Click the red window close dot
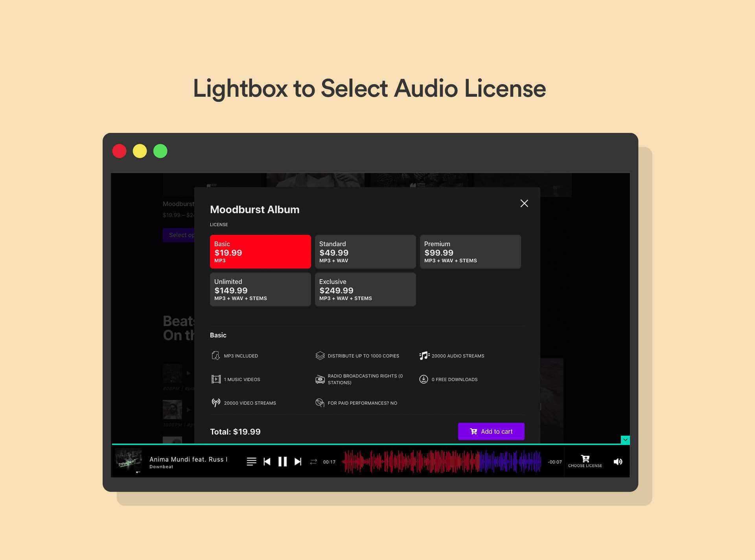 [120, 151]
